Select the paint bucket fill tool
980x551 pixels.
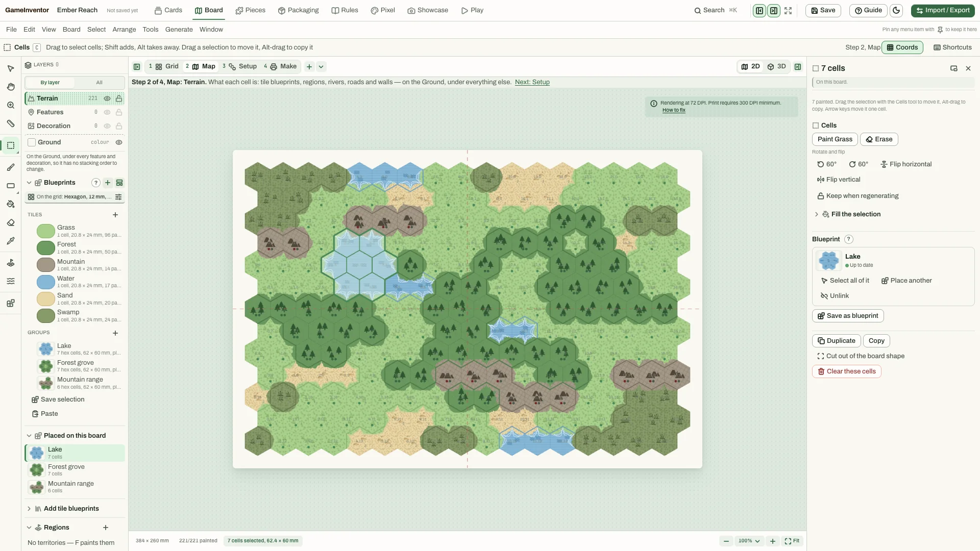click(10, 204)
